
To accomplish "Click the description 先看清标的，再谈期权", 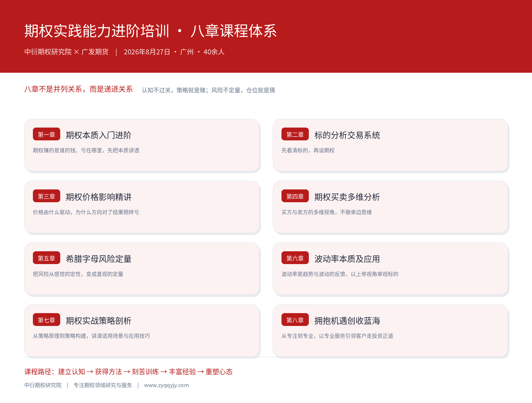I will pos(308,150).
